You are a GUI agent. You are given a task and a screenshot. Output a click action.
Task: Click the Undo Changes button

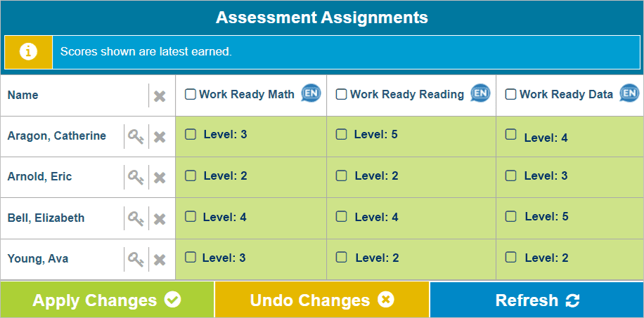click(x=321, y=300)
